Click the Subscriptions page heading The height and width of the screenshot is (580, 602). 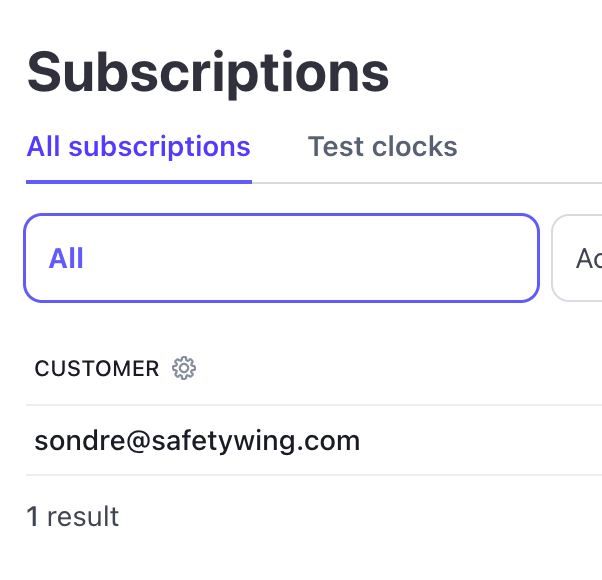click(x=207, y=72)
